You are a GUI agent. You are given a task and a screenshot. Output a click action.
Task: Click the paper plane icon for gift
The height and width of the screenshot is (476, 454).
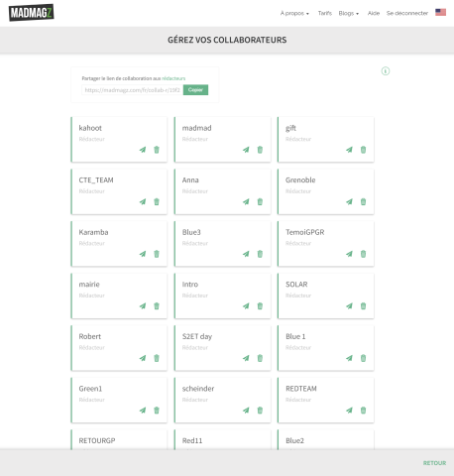coord(349,150)
